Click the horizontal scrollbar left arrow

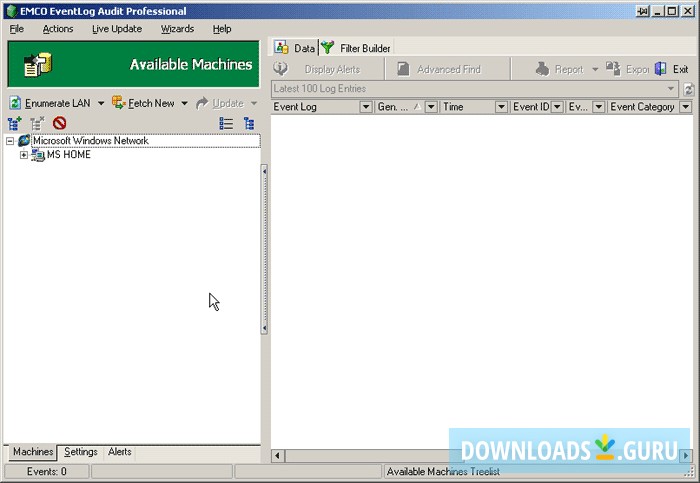click(x=278, y=456)
